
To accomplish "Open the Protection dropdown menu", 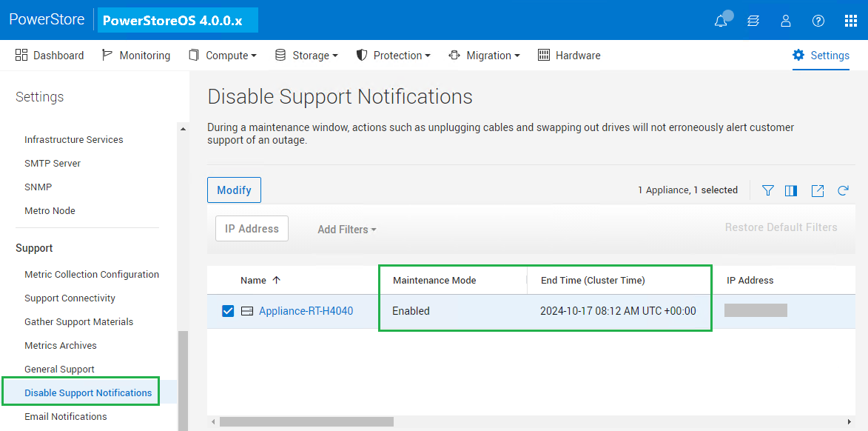I will click(394, 55).
